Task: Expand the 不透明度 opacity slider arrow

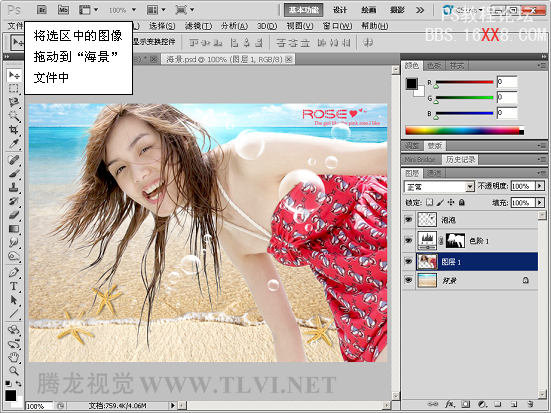Action: 540,186
